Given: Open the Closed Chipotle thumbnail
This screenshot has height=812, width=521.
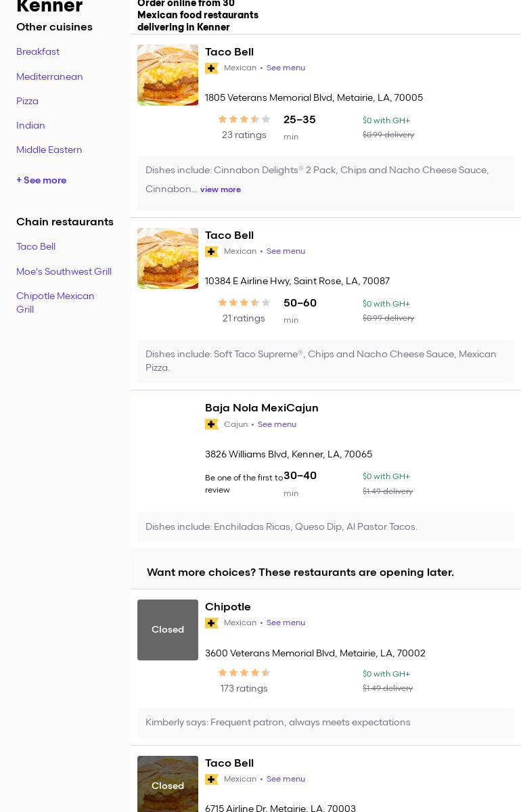Looking at the screenshot, I should pos(168,629).
